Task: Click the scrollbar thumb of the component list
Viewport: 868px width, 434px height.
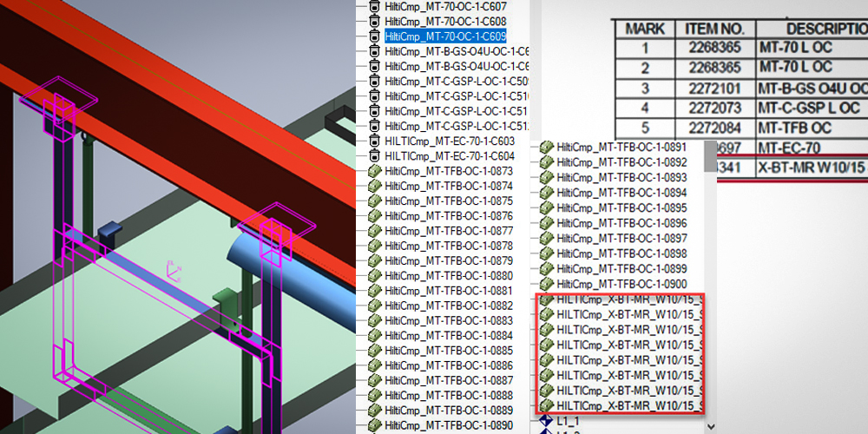Action: (x=710, y=156)
